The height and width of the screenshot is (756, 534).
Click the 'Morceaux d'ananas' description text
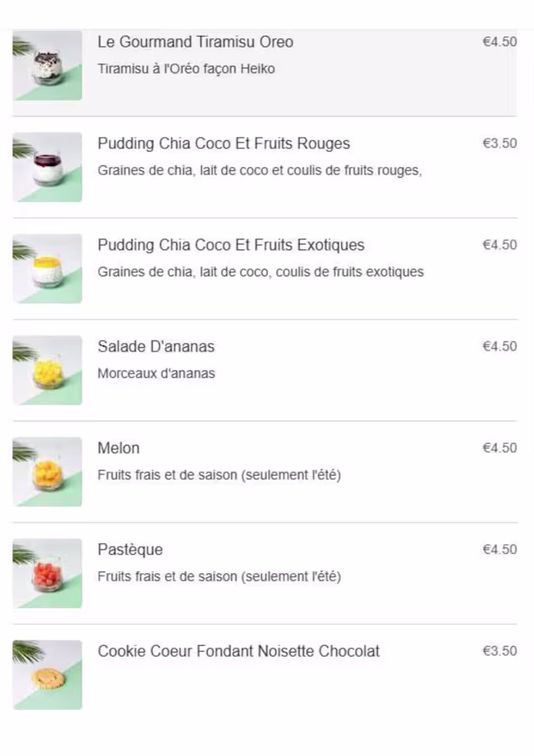point(156,374)
